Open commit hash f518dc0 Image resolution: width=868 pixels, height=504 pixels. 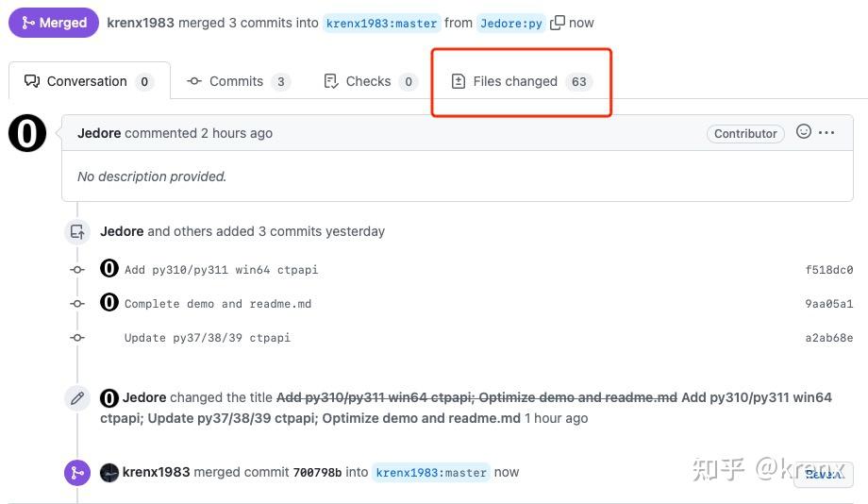pyautogui.click(x=828, y=270)
